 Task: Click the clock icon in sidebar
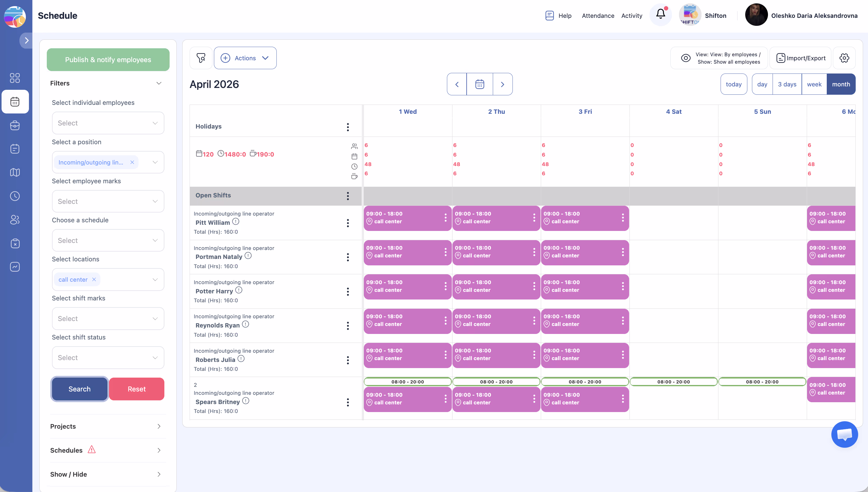tap(15, 196)
